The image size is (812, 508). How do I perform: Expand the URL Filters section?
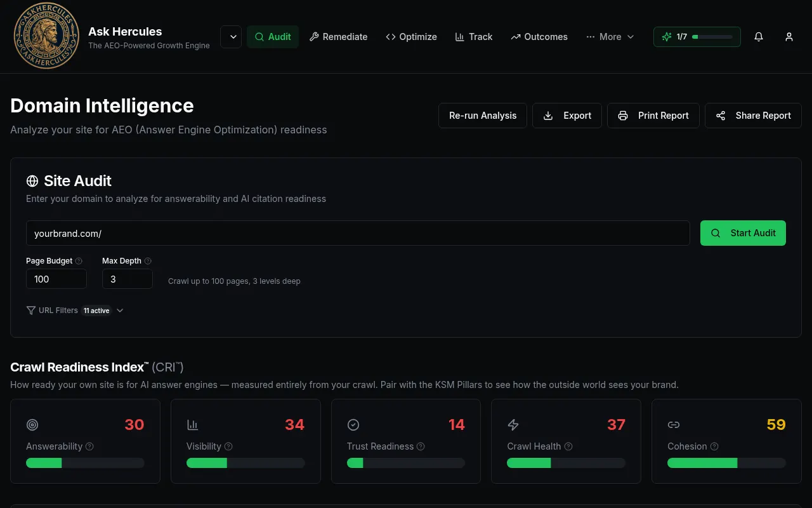pos(75,311)
